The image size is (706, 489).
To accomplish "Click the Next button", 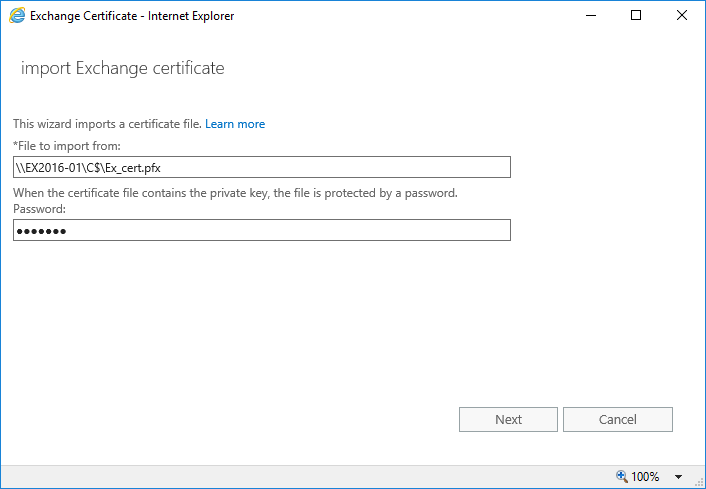I will click(508, 419).
